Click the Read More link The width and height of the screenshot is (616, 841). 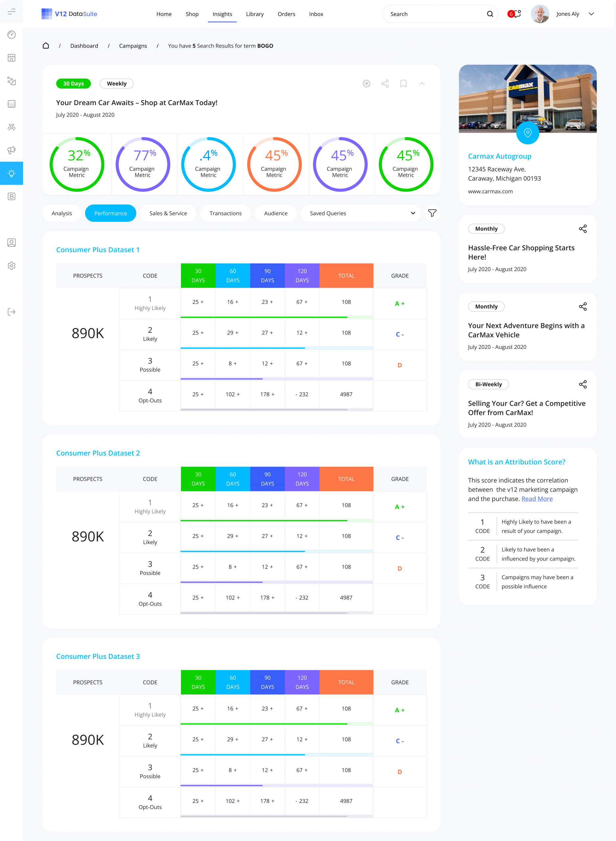[x=536, y=499]
